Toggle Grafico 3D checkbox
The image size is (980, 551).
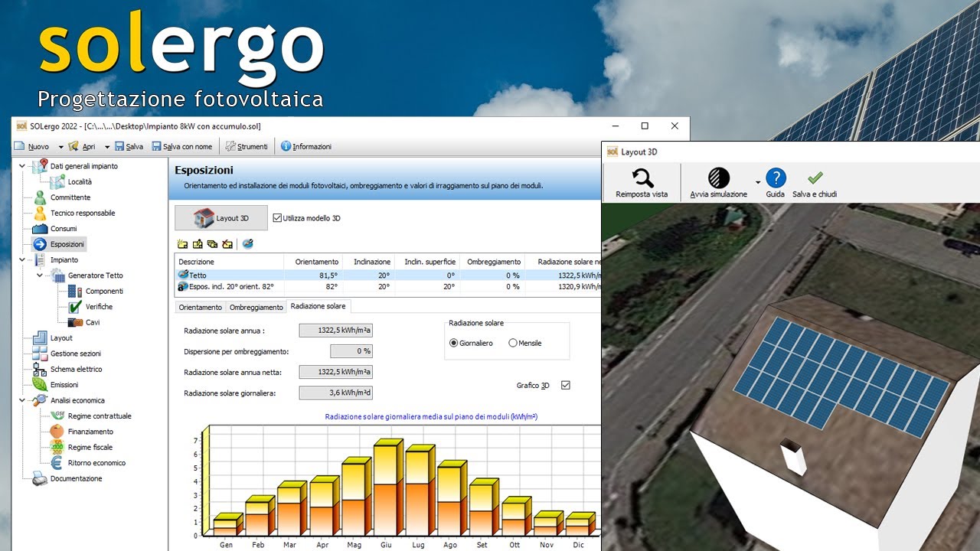(566, 385)
